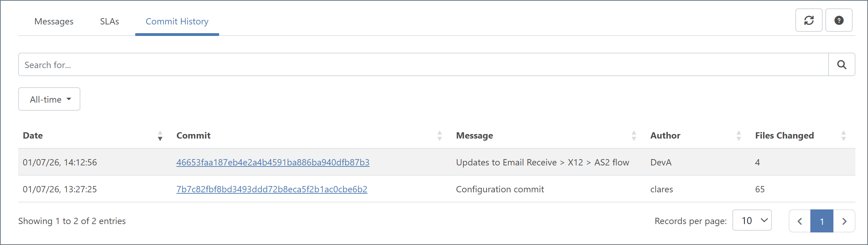Image resolution: width=868 pixels, height=245 pixels.
Task: Switch to the Messages tab
Action: pyautogui.click(x=54, y=22)
